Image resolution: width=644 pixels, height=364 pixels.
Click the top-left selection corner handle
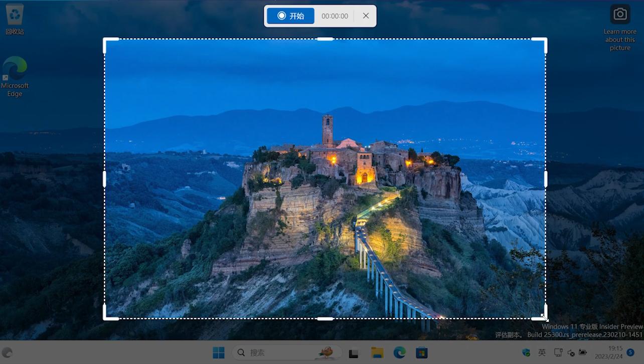pyautogui.click(x=105, y=40)
